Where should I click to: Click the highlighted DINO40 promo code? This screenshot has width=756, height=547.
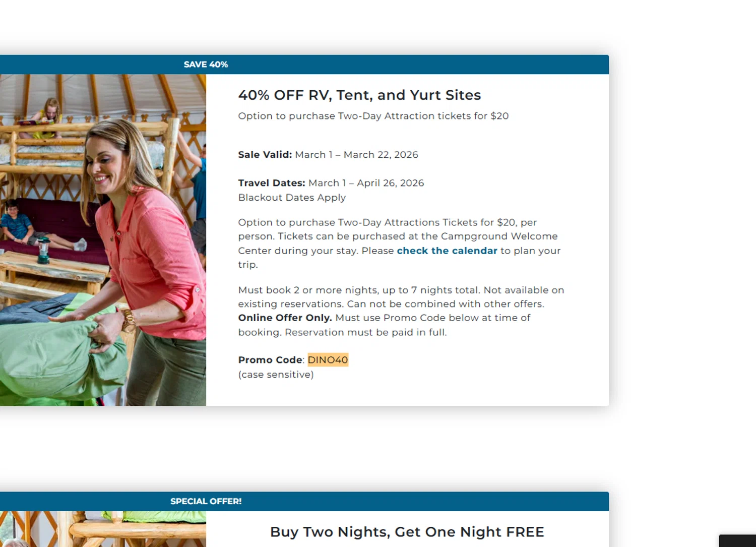tap(328, 360)
